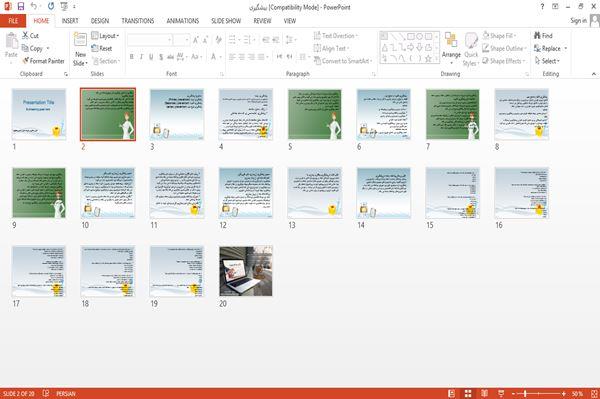The image size is (600, 399).
Task: Cut the selected slide
Action: tap(30, 36)
